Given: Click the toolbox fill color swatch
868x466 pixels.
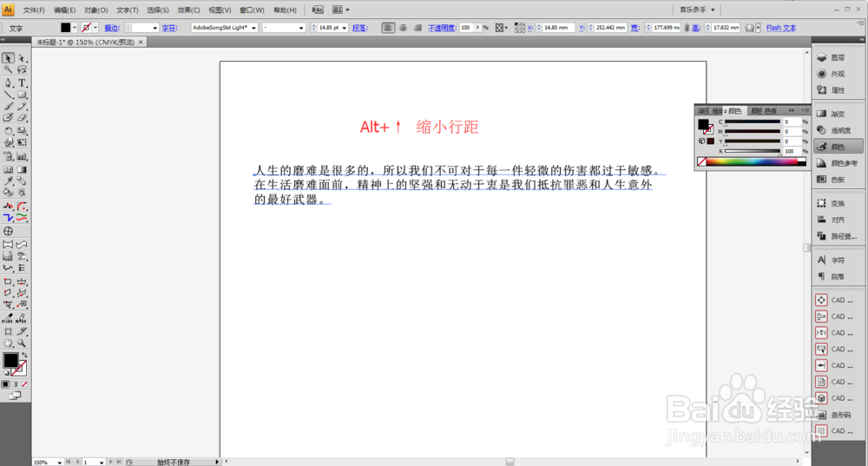Looking at the screenshot, I should click(x=10, y=360).
